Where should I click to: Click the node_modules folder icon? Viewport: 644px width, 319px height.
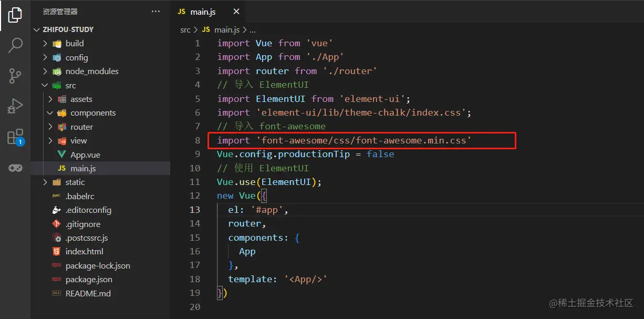tap(57, 71)
